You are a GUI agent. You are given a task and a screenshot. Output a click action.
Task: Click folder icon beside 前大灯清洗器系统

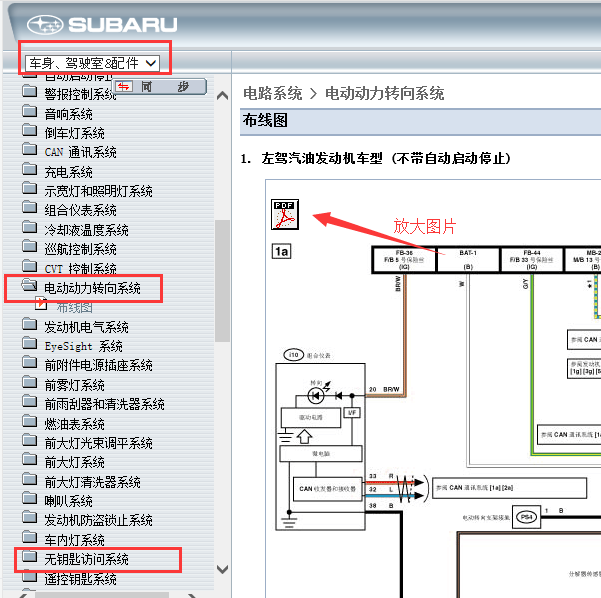[x=30, y=479]
